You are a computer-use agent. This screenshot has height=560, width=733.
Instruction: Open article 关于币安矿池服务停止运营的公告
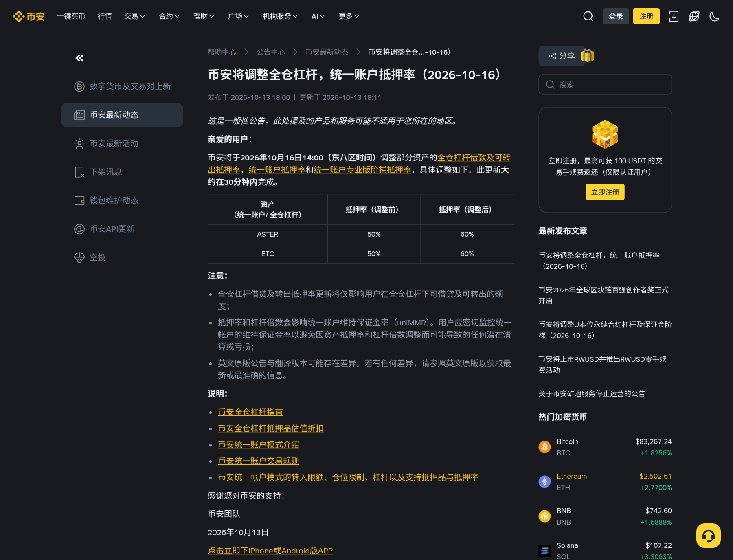592,394
